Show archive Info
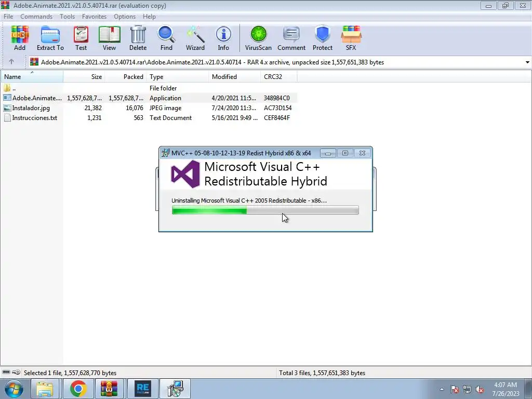 point(223,38)
